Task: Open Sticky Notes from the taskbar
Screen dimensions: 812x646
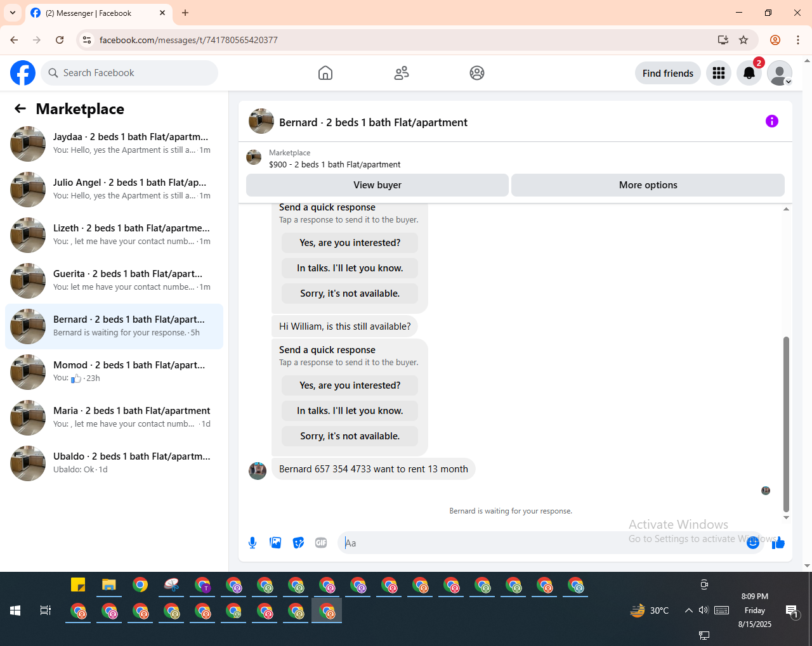Action: [x=78, y=585]
